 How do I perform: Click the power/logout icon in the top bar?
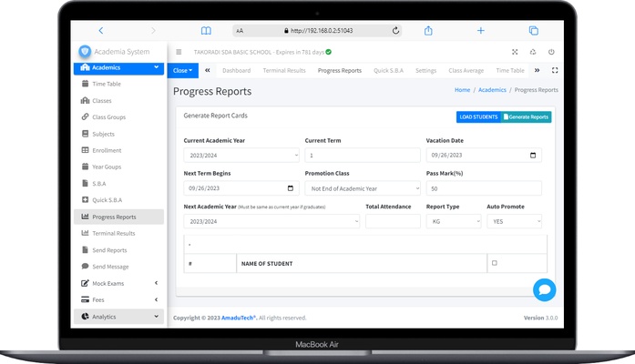point(551,52)
